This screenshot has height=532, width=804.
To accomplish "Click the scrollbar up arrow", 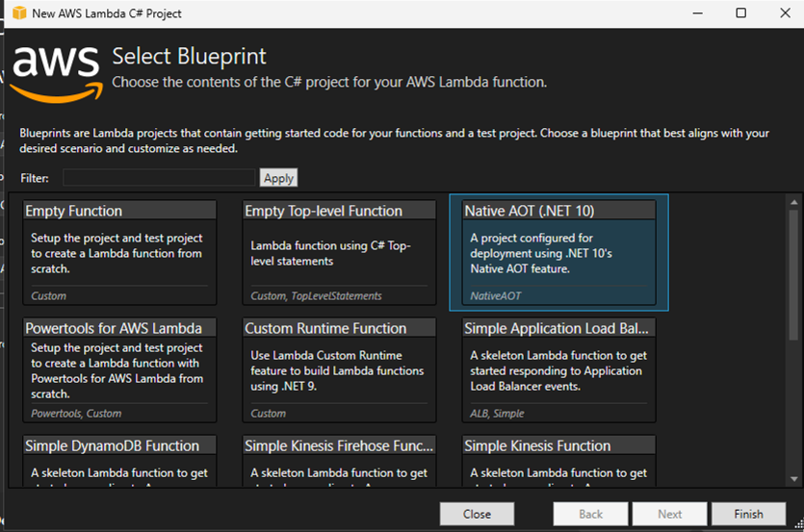I will tap(794, 202).
